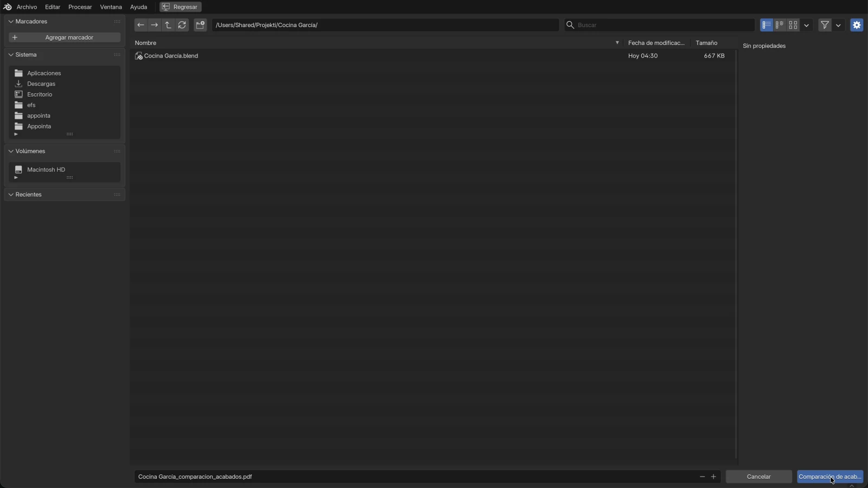Create a new folder
This screenshot has width=868, height=488.
pos(200,25)
